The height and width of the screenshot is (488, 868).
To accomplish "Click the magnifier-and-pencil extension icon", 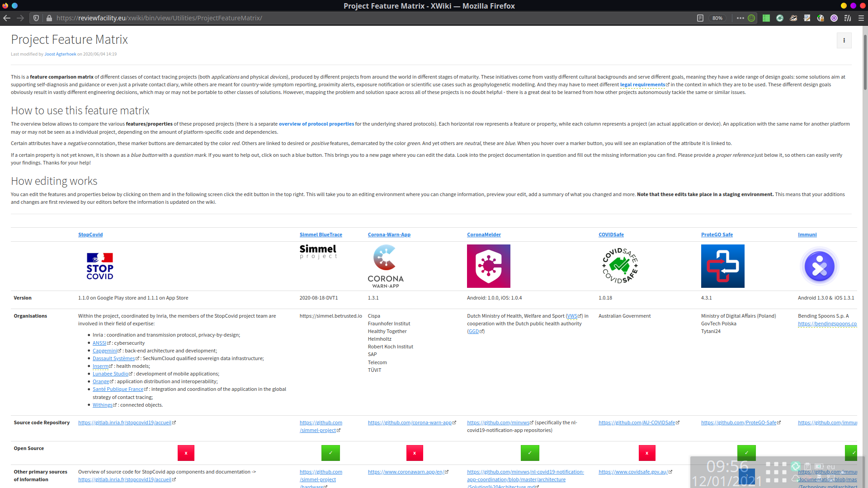I will (807, 18).
